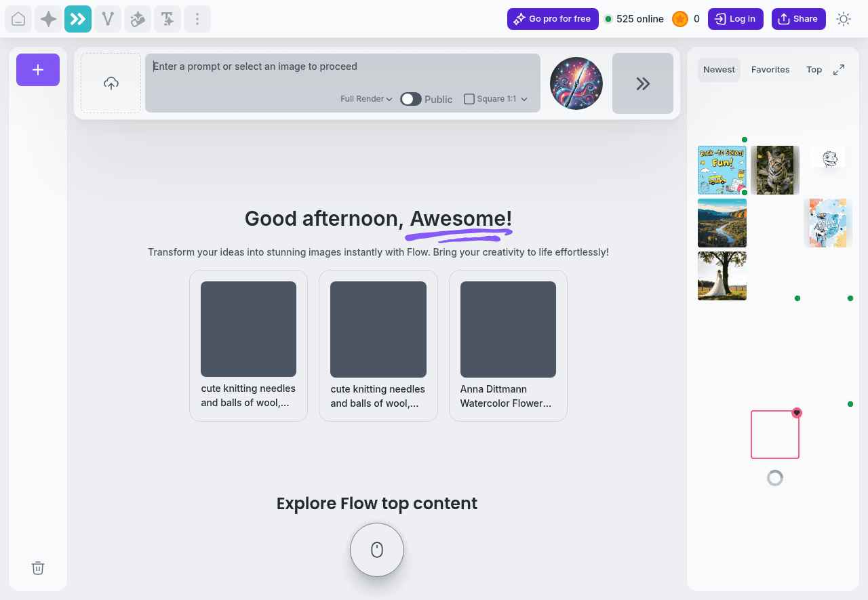Click the four-point sparkle tool icon
The image size is (868, 600).
click(48, 19)
